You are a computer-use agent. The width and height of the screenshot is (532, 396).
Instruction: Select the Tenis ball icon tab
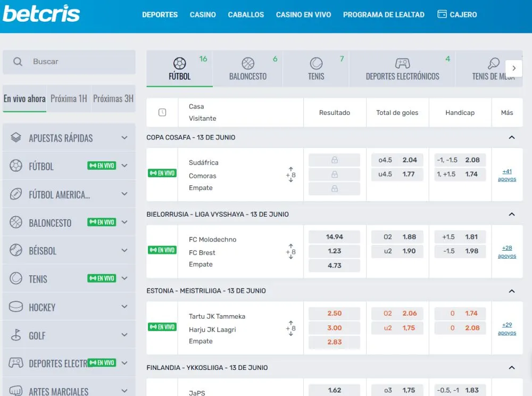316,63
